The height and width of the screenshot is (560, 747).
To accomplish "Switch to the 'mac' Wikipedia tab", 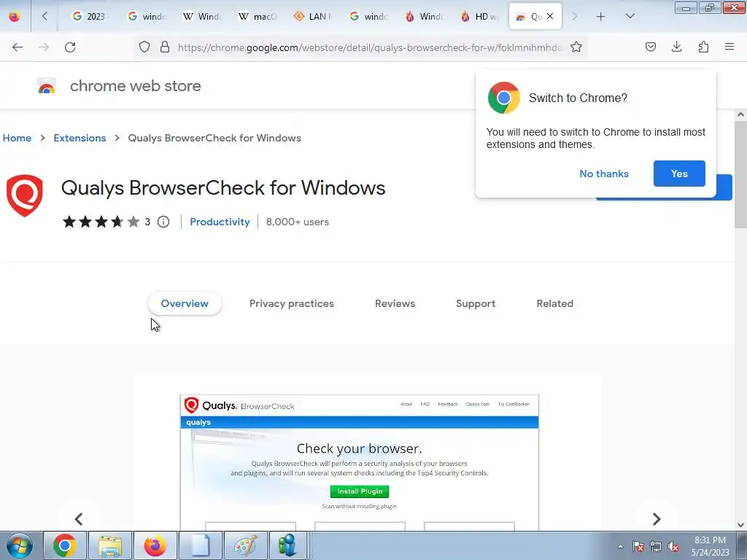I will click(x=258, y=16).
